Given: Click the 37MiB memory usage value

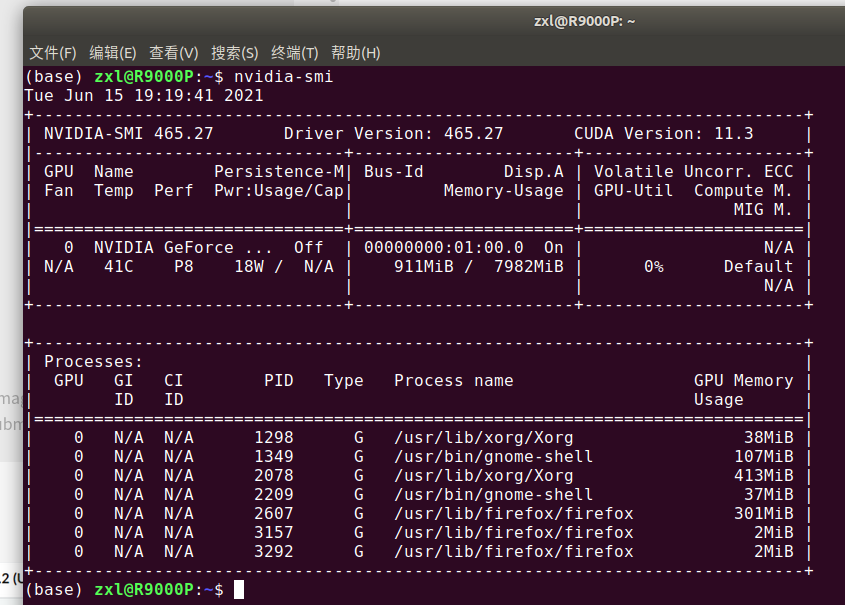Looking at the screenshot, I should coord(768,494).
